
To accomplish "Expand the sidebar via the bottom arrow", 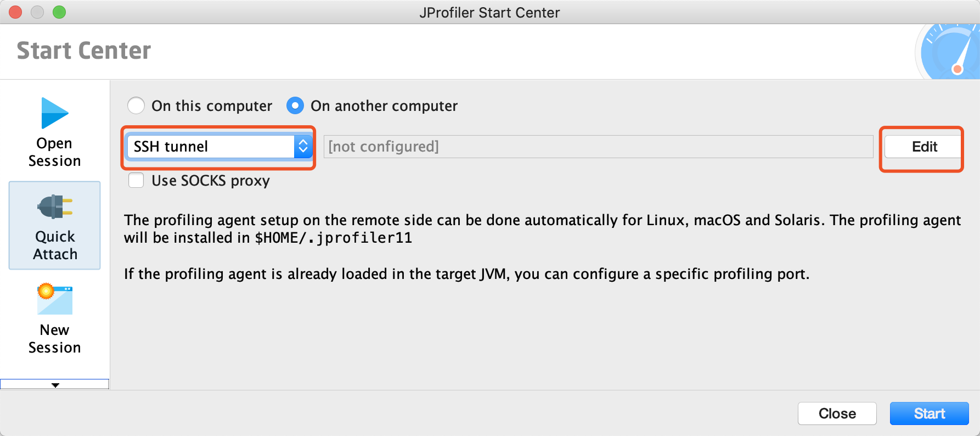I will [x=54, y=385].
